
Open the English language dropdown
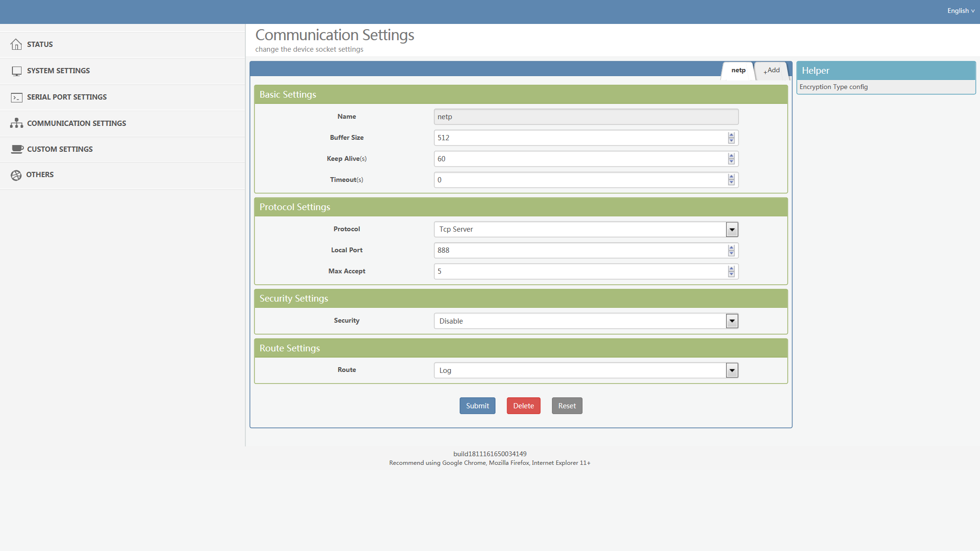coord(961,11)
